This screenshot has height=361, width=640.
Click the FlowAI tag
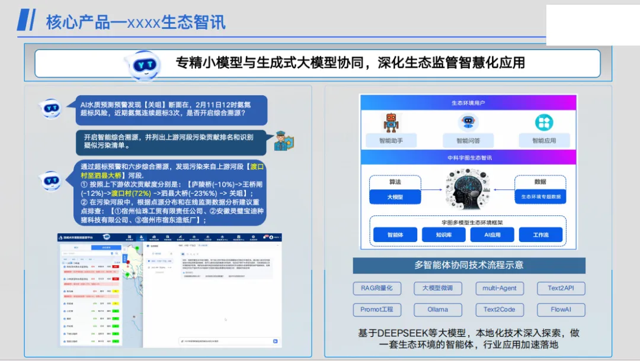click(x=561, y=310)
